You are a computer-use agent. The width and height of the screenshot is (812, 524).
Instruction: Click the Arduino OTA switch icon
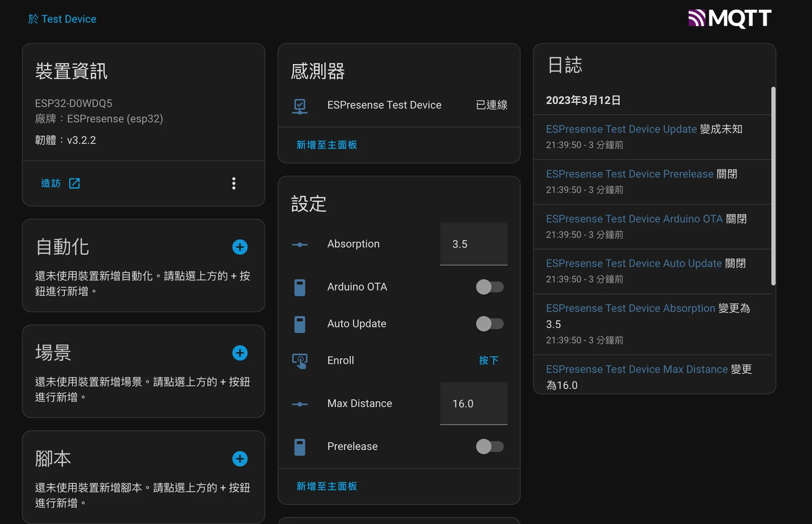pos(300,287)
